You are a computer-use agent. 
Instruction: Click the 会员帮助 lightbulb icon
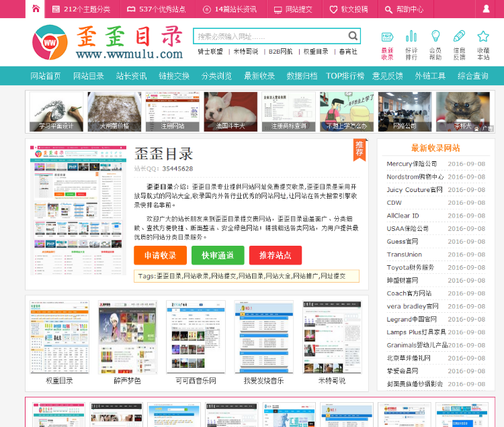[x=435, y=45]
